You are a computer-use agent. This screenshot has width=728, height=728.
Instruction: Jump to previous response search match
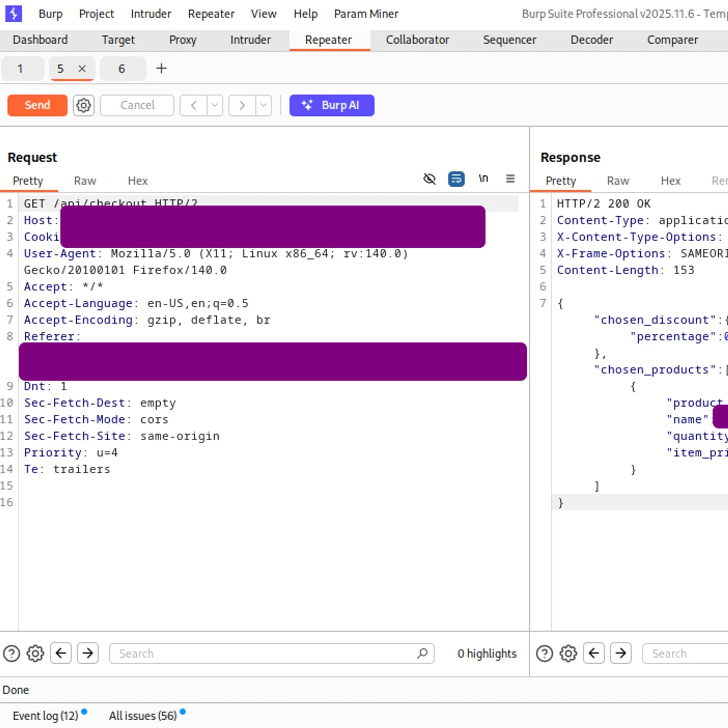point(594,653)
